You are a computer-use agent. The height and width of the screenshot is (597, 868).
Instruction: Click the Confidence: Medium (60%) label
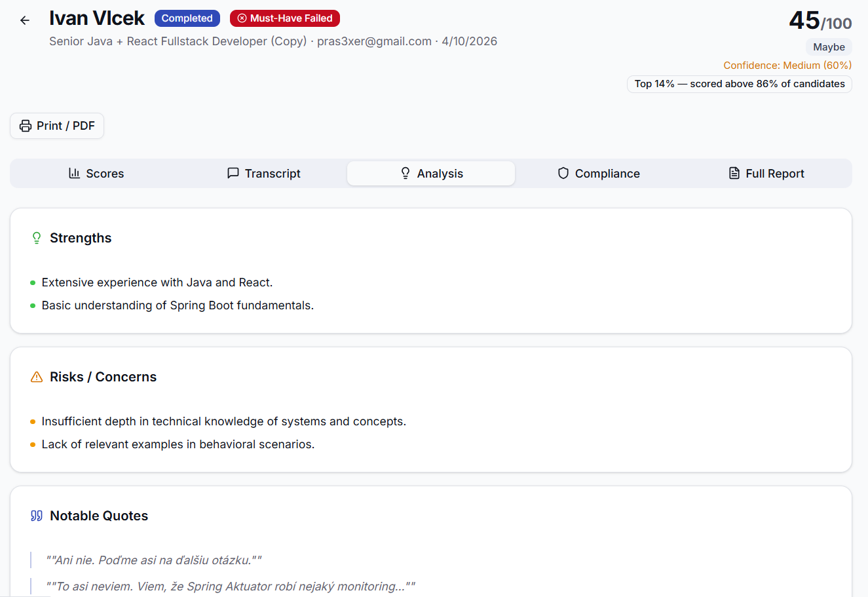point(787,66)
